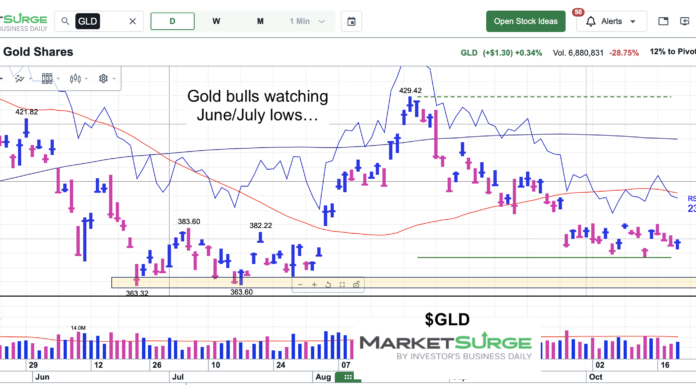The height and width of the screenshot is (385, 696).
Task: Click the 429.42 high price label
Action: 410,91
